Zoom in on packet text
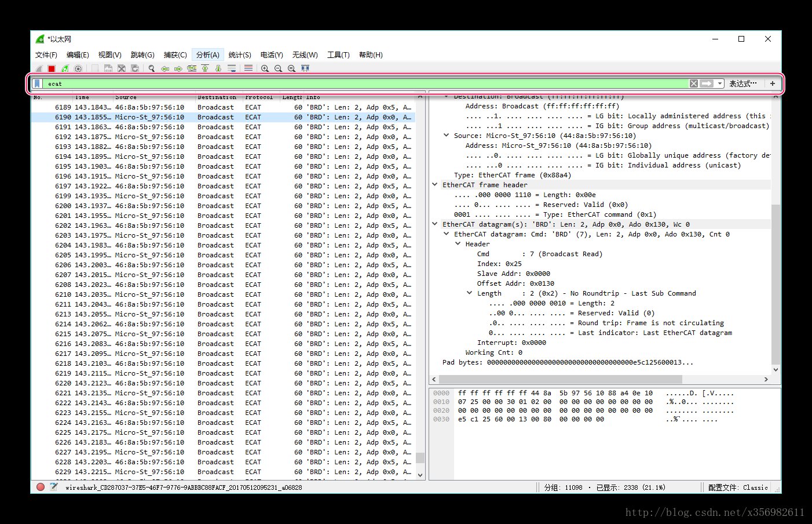 pyautogui.click(x=265, y=68)
